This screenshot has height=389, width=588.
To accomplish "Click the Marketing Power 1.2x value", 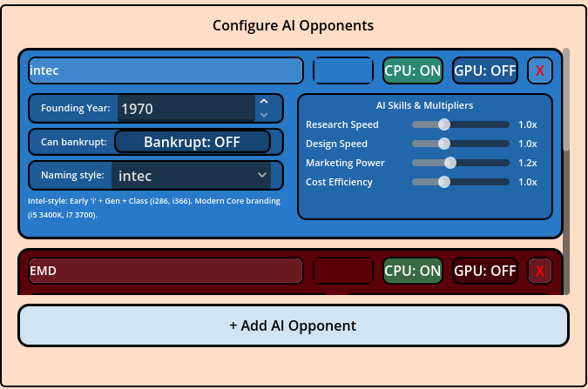I will pyautogui.click(x=528, y=163).
